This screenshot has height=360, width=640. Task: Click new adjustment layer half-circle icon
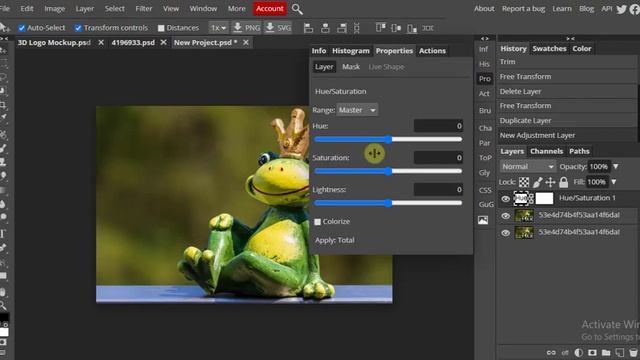578,353
